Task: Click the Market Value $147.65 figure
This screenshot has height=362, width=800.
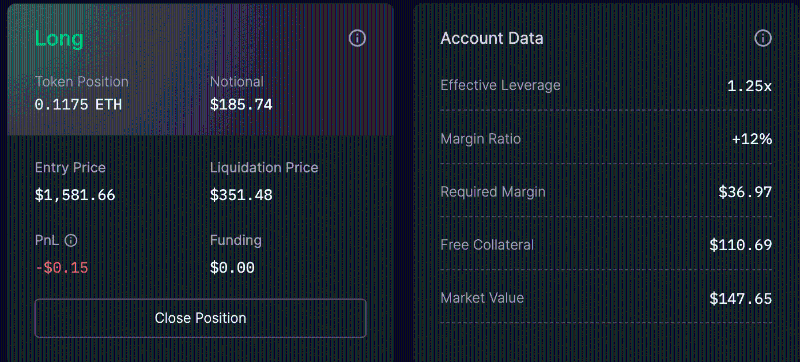Action: [741, 298]
